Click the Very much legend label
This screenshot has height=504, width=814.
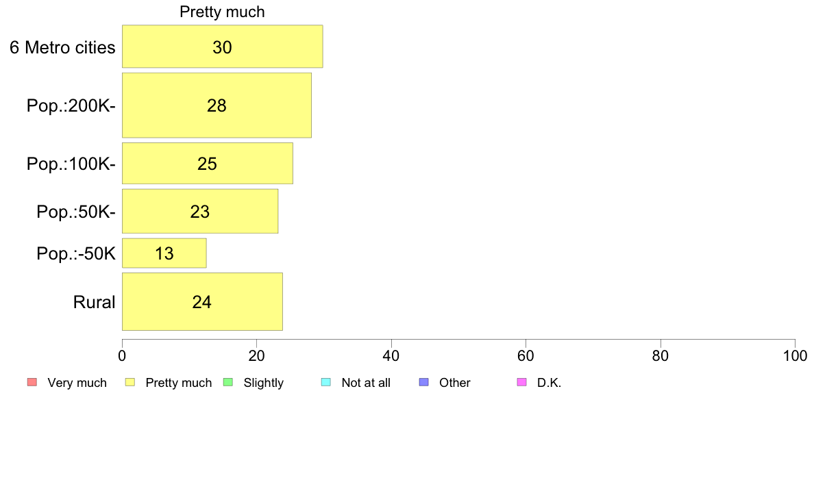point(77,383)
